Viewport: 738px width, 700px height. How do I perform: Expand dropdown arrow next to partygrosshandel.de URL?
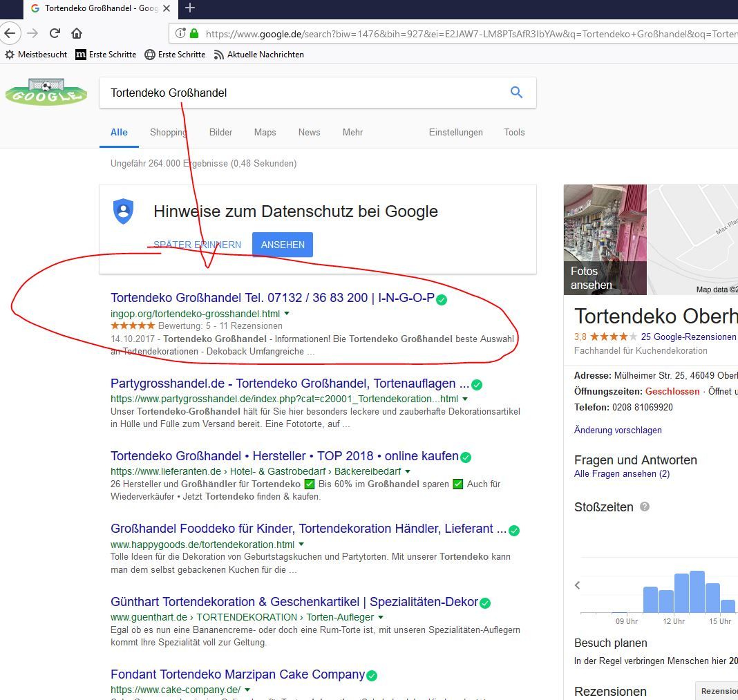coord(465,399)
